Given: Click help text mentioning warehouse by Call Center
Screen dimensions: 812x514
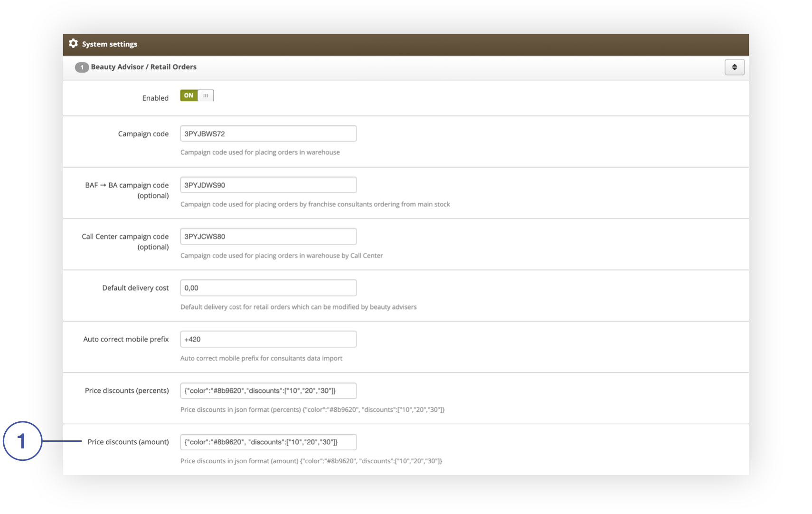Looking at the screenshot, I should (282, 256).
